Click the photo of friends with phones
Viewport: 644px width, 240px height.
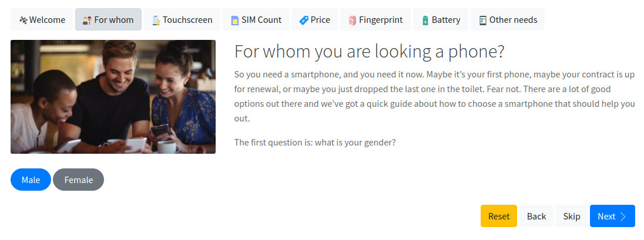click(x=113, y=97)
